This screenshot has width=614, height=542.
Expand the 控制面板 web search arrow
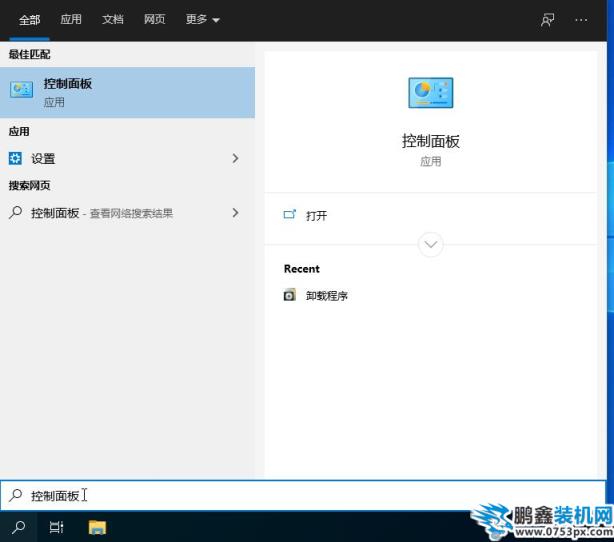235,213
